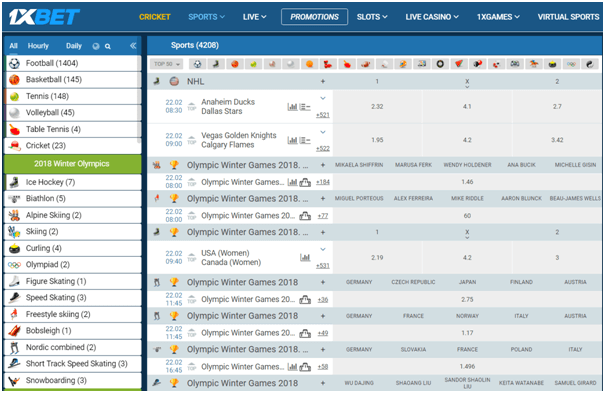
Task: Open lineup list icon for Anaheim Ducks match
Action: click(305, 107)
